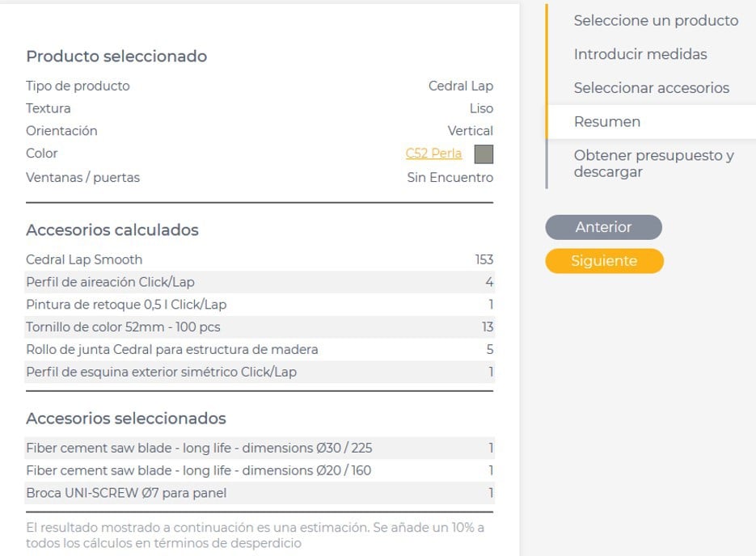Go to Seleccione un producto step
Screen dimensions: 756x556
tap(655, 21)
